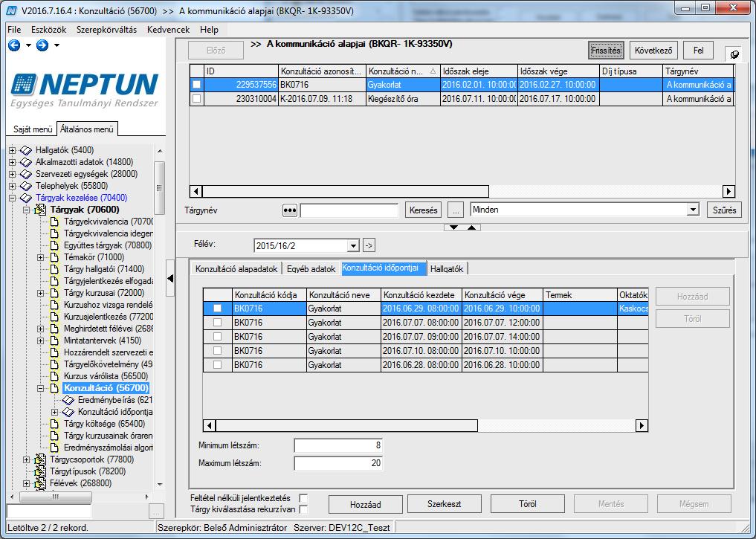Collapse the Tárgyak kezelése (70400) node
756x539 pixels.
pyautogui.click(x=13, y=199)
